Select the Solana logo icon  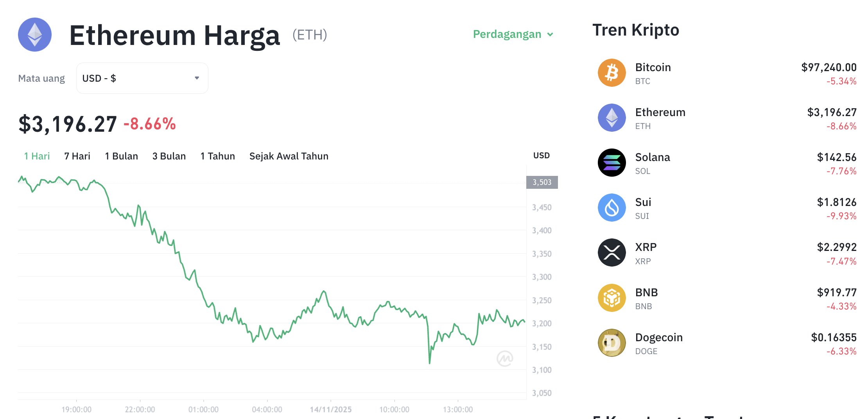click(612, 163)
